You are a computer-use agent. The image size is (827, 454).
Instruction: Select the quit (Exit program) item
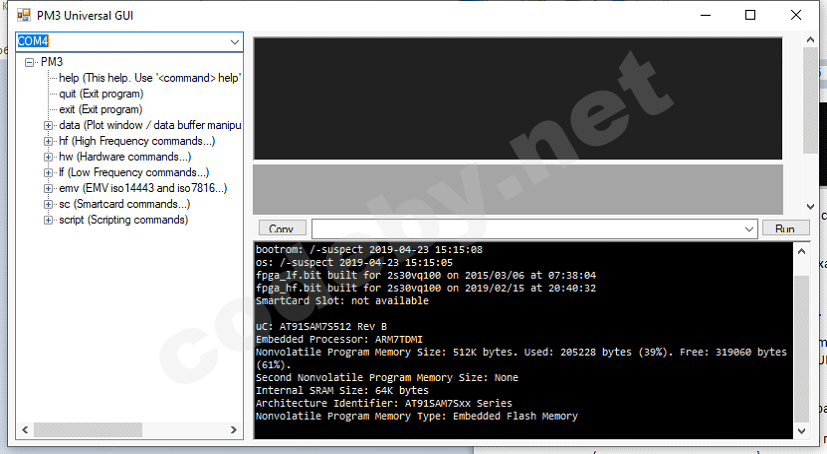[x=101, y=94]
